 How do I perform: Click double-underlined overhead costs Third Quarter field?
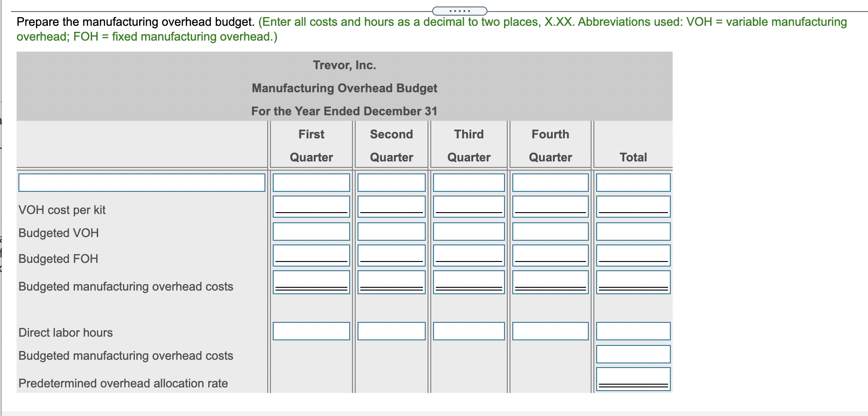coord(469,282)
